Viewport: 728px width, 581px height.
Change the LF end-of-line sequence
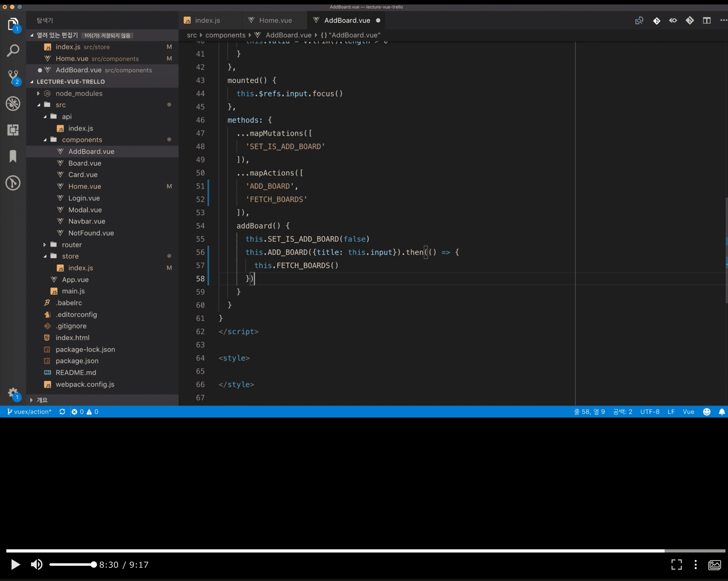point(671,412)
